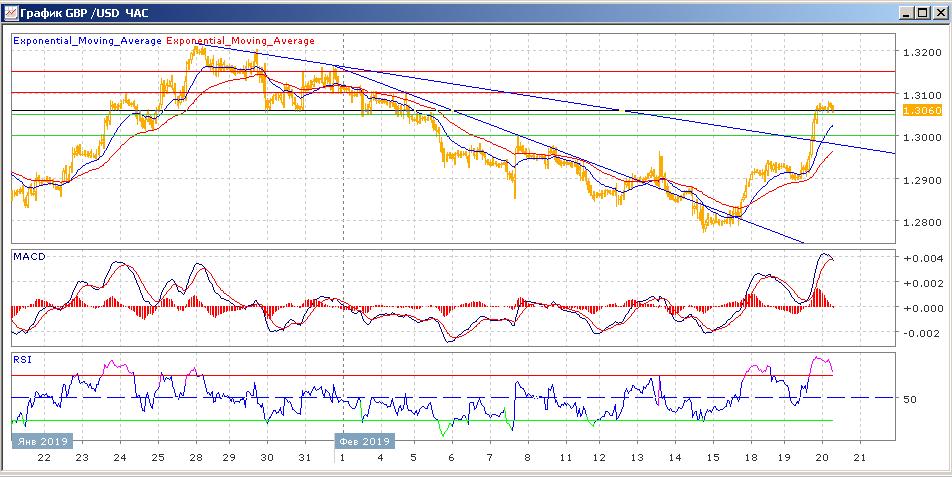The height and width of the screenshot is (477, 952).
Task: Click date label 18 on time axis
Action: click(751, 457)
